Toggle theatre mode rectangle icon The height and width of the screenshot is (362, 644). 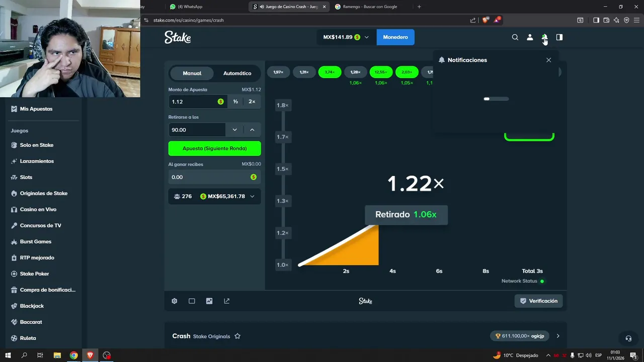coord(192,301)
